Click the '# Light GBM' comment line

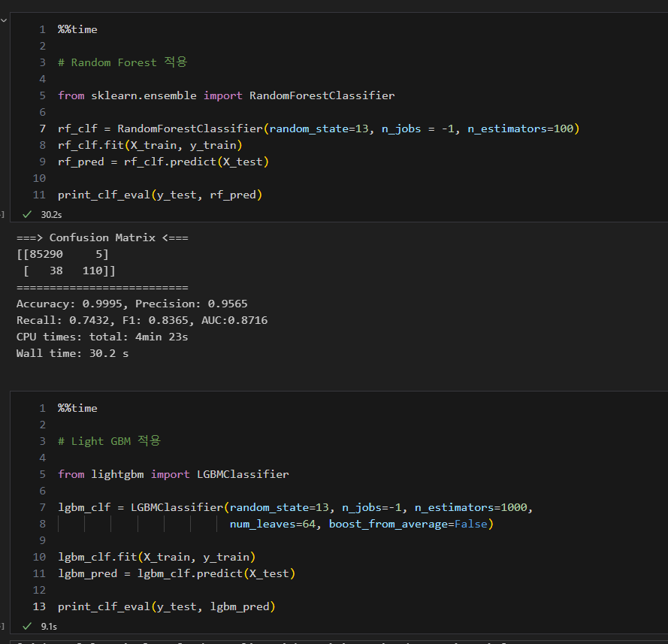coord(109,441)
